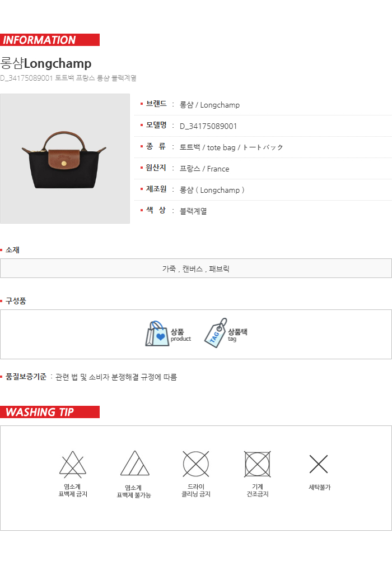Click the 프랑스 / France origin value
The image size is (392, 579).
tap(204, 169)
